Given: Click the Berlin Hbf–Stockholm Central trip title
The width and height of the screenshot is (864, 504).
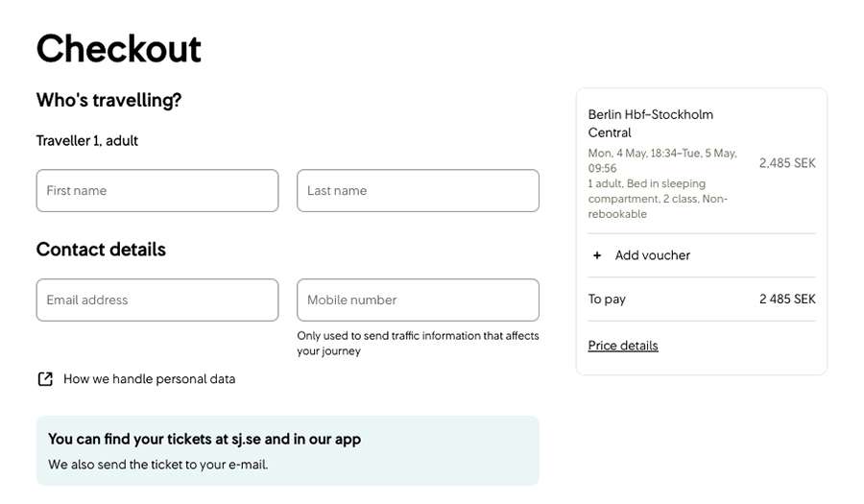Looking at the screenshot, I should 650,123.
